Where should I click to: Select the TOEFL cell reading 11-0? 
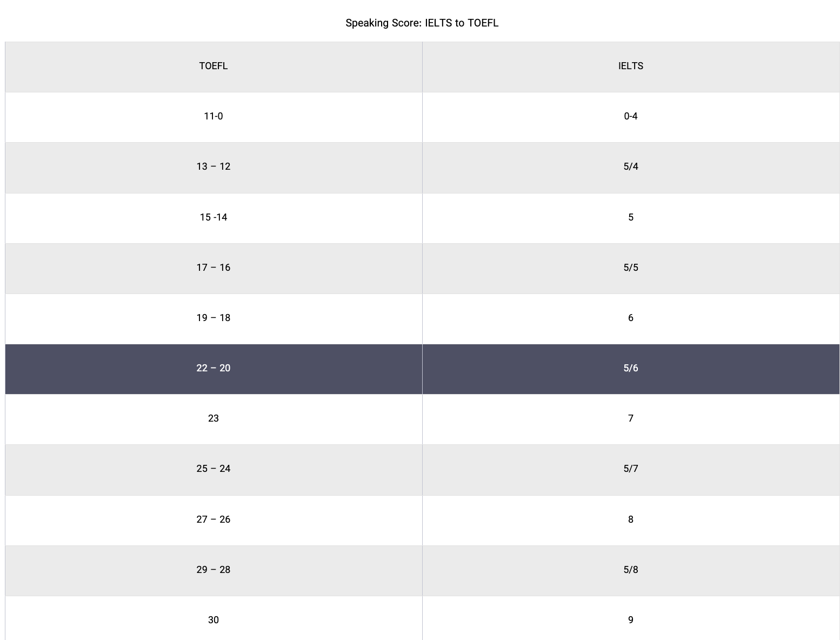(x=214, y=116)
